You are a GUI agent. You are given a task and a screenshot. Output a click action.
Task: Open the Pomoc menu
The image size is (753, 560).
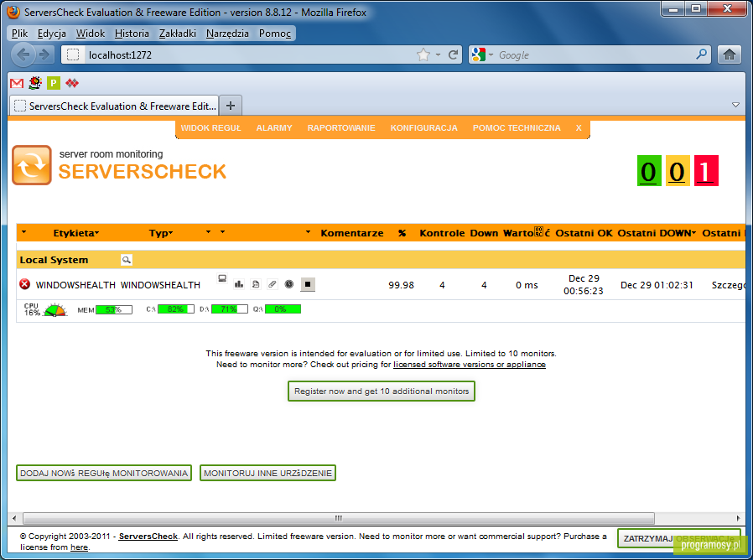[275, 34]
